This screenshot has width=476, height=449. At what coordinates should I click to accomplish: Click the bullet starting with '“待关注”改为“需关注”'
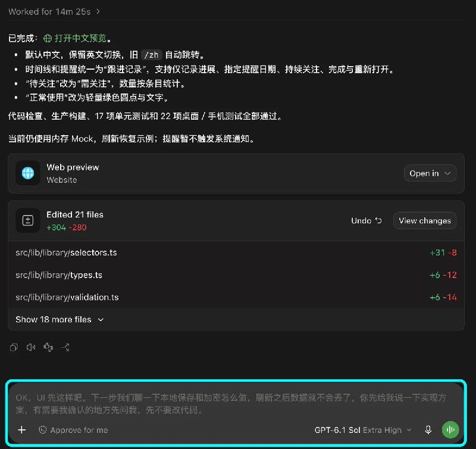click(x=105, y=83)
